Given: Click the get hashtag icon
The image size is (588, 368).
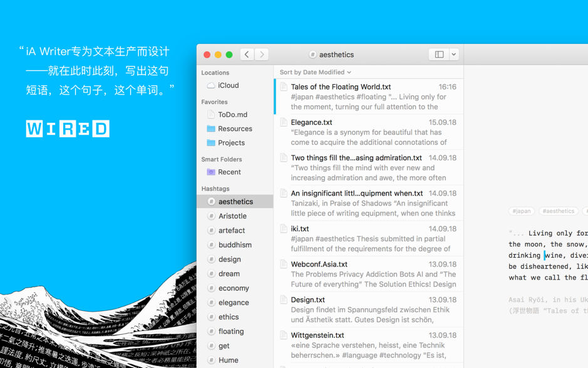Looking at the screenshot, I should (x=212, y=346).
